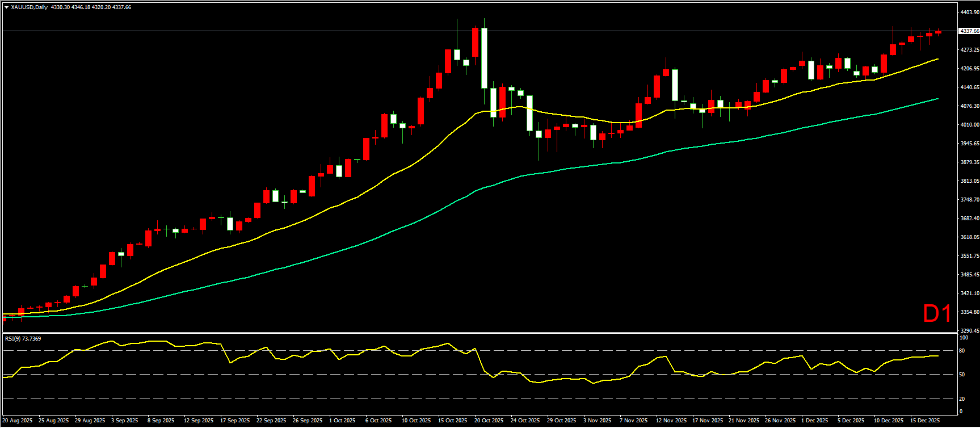
Task: Click the 4403.90 label on the price scale
Action: point(969,12)
